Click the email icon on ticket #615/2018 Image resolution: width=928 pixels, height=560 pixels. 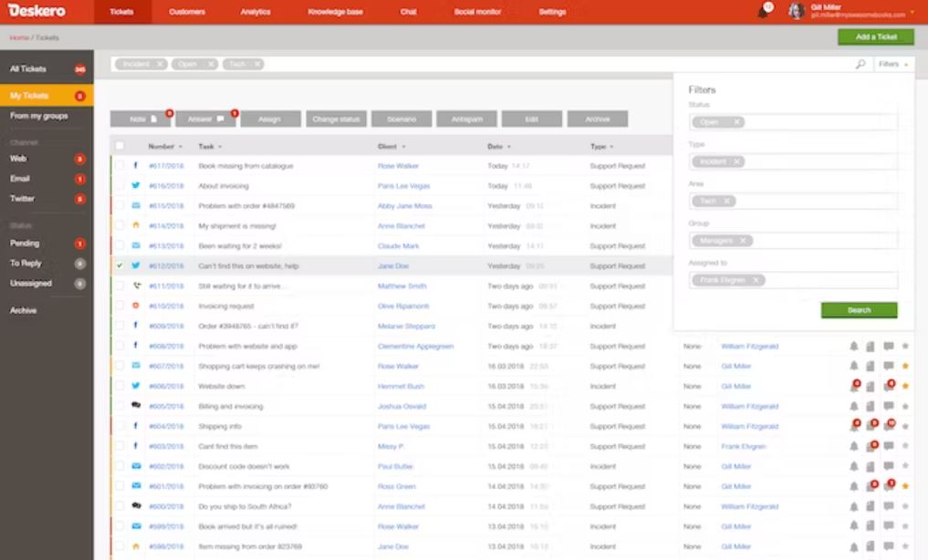pyautogui.click(x=136, y=206)
